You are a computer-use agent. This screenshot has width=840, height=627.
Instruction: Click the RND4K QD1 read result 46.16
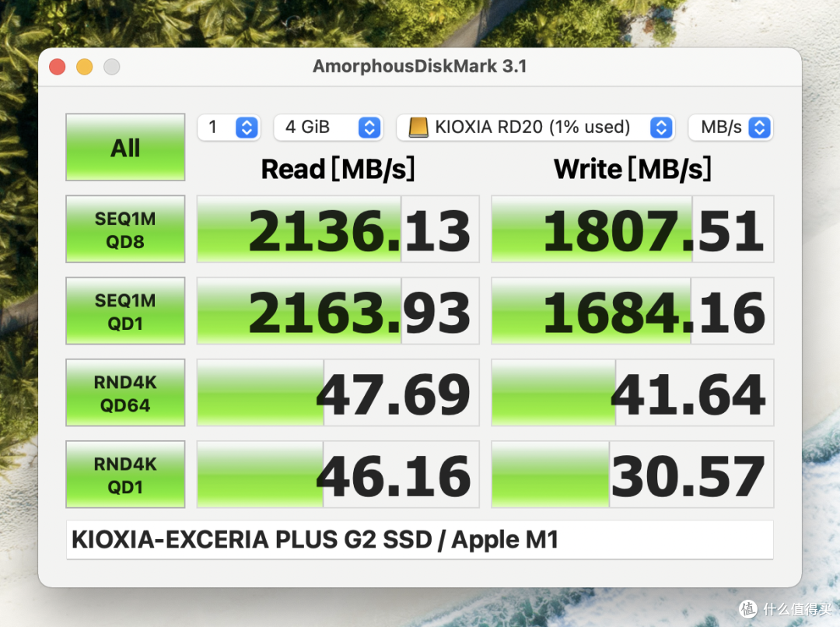(338, 475)
